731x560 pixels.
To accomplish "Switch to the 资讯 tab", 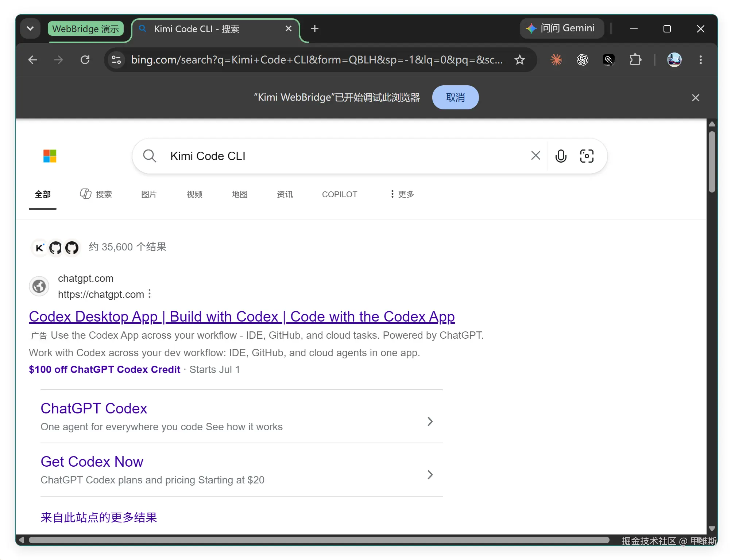I will pos(285,194).
